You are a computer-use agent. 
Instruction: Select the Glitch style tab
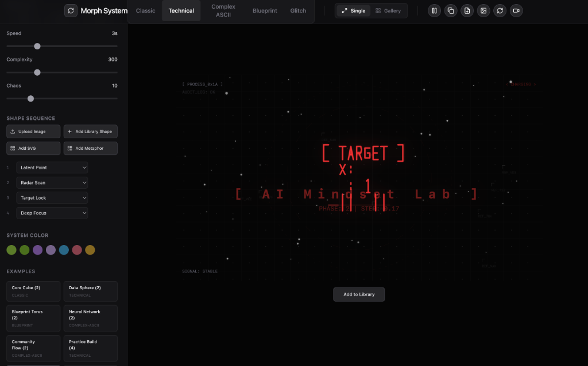click(x=298, y=11)
